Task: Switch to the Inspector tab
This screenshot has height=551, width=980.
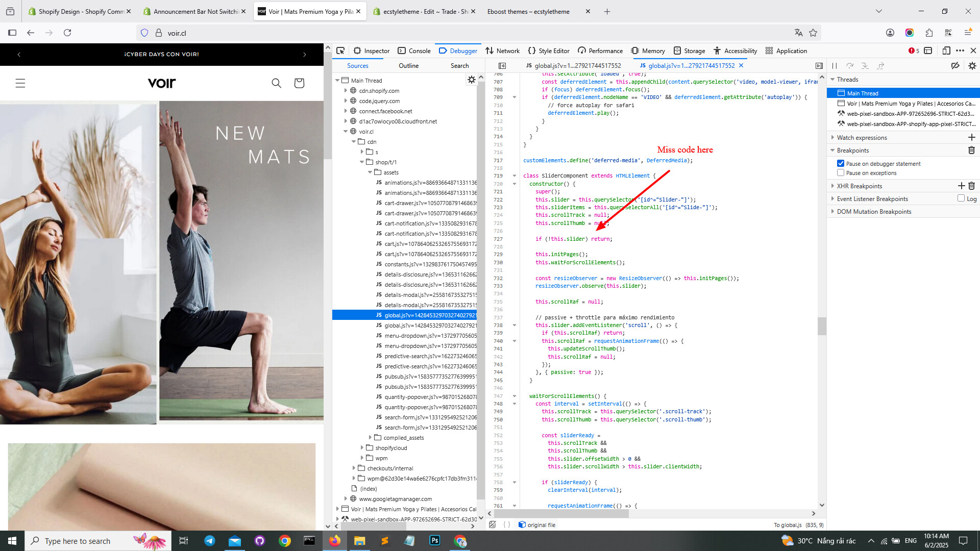Action: [372, 51]
